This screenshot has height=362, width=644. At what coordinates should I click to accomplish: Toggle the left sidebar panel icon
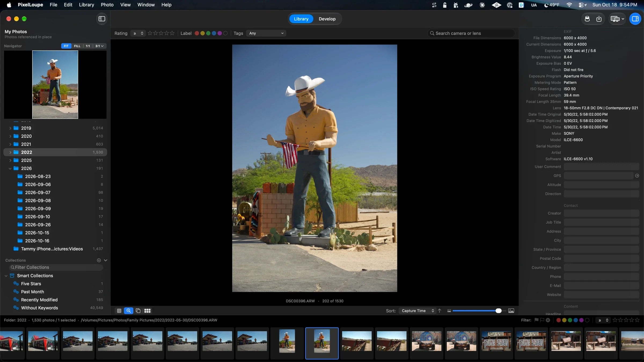click(x=102, y=19)
